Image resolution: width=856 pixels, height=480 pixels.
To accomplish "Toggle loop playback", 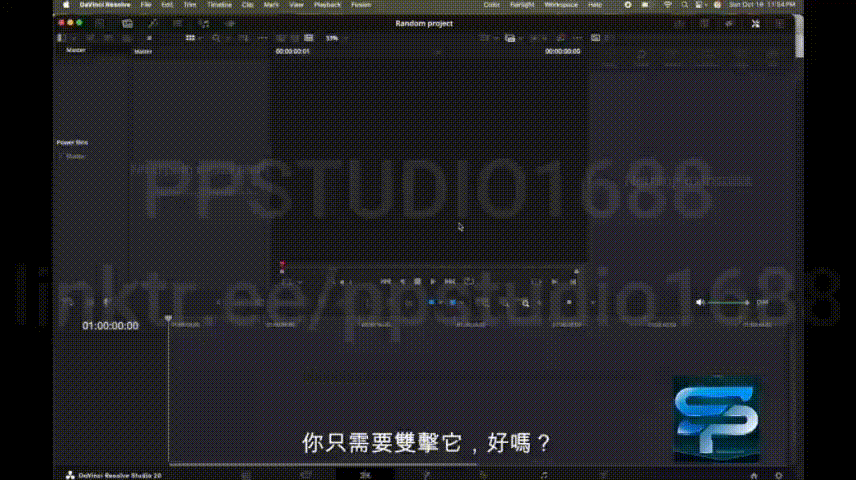I will click(x=468, y=282).
